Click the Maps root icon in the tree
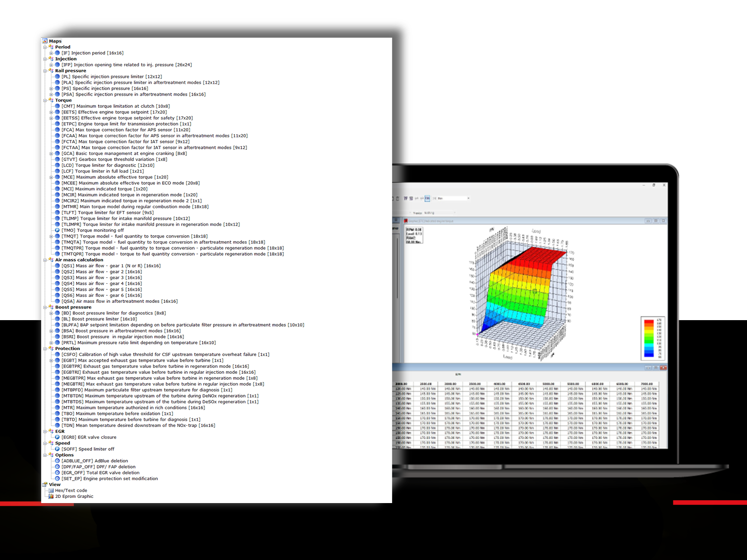Screen dimensions: 747x560 pyautogui.click(x=45, y=41)
